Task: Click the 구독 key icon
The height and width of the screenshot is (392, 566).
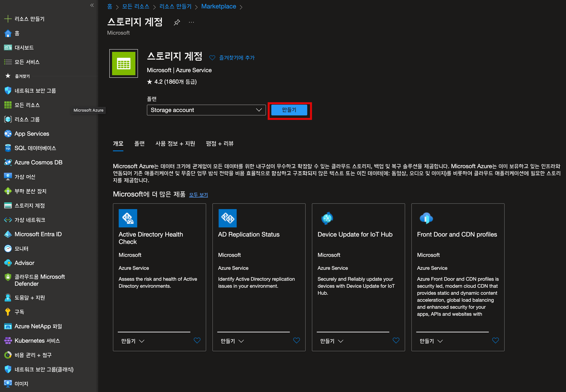Action: [x=8, y=312]
